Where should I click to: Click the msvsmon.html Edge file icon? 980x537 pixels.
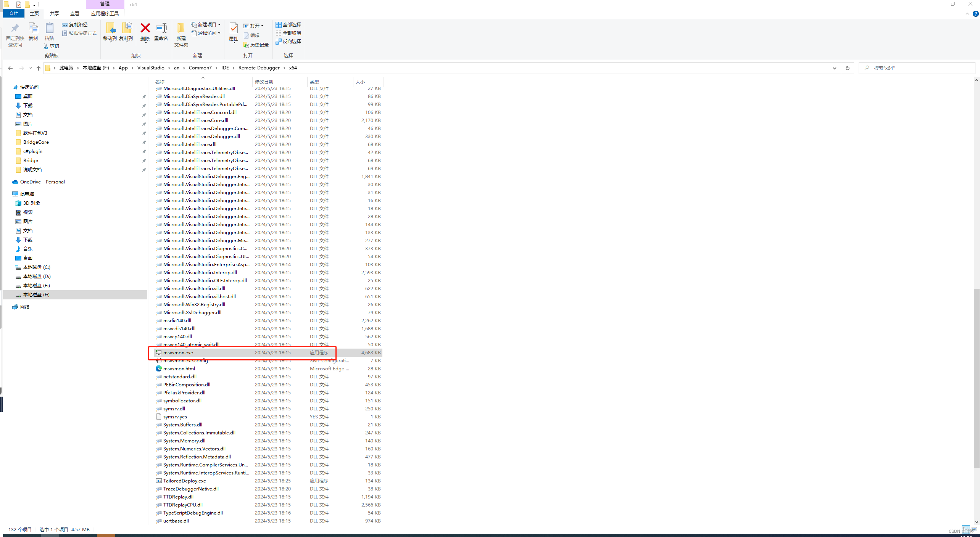[x=158, y=368]
